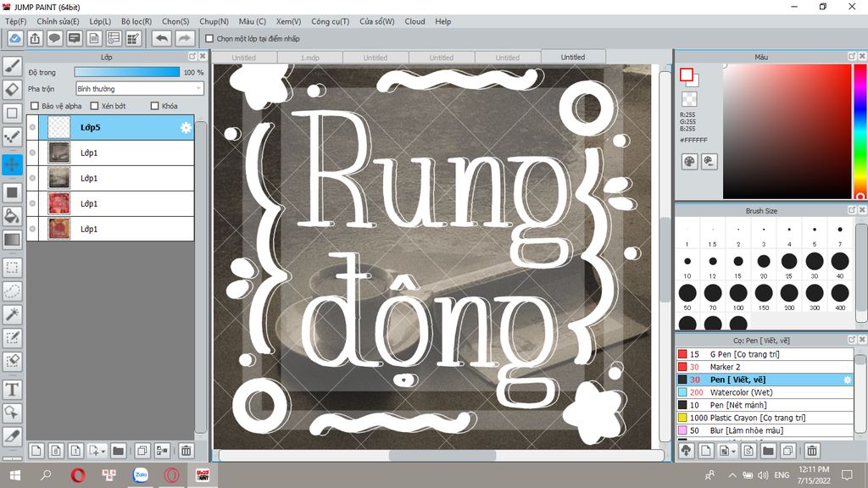Open the Công cụ(T) menu
The width and height of the screenshot is (868, 488).
tap(330, 21)
